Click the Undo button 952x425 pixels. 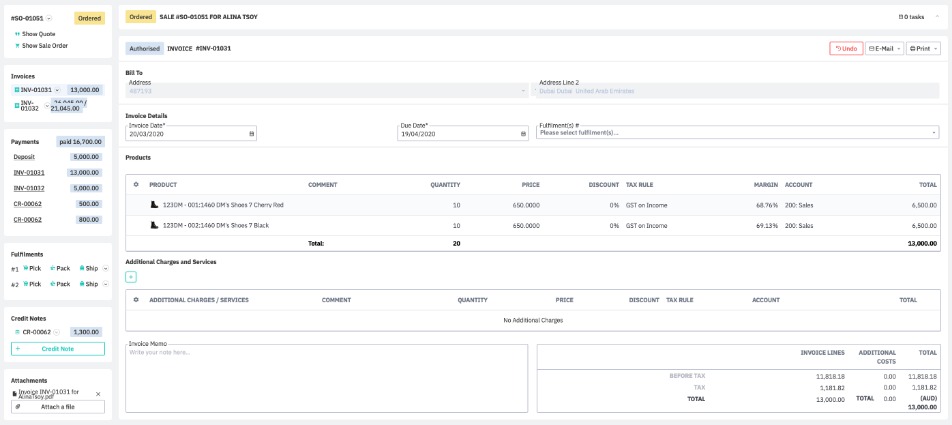845,48
